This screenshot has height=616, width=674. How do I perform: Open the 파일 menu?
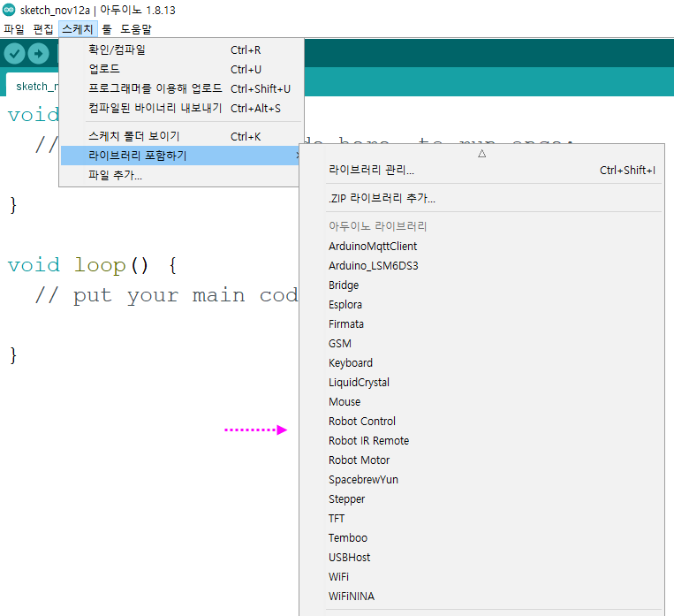pos(14,29)
